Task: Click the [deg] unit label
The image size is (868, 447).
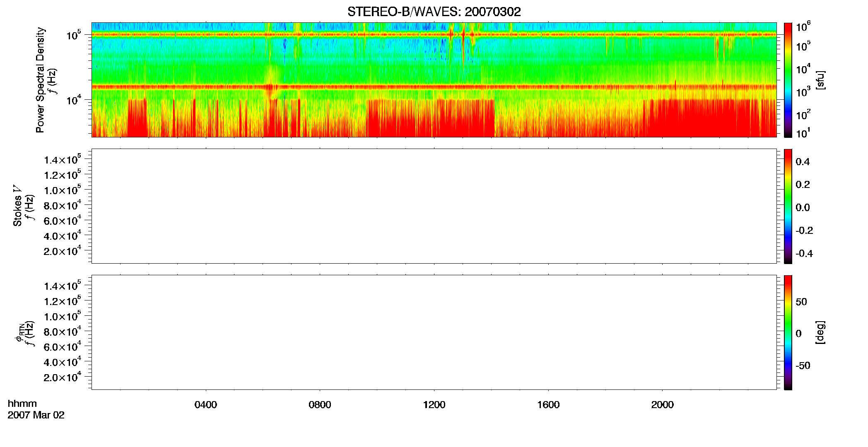Action: pyautogui.click(x=820, y=332)
